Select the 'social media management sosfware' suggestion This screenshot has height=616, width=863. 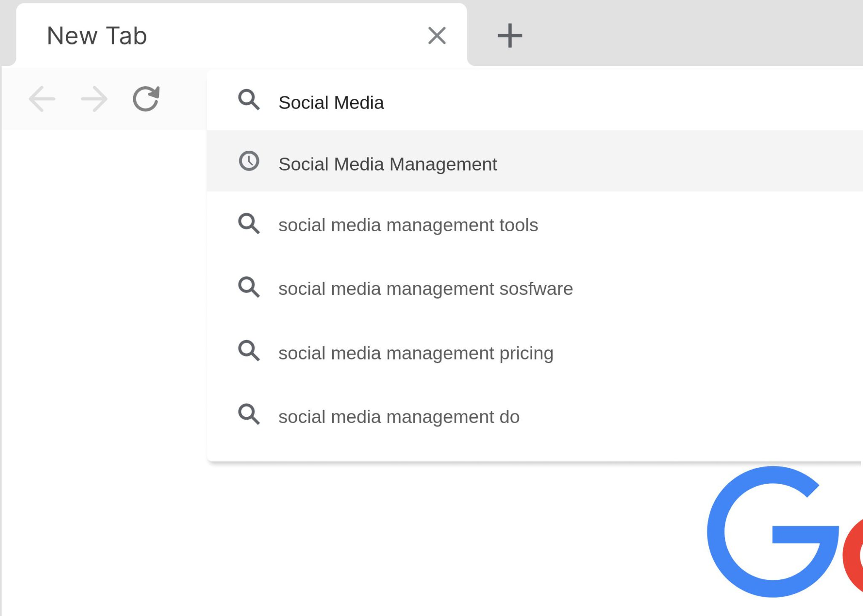pyautogui.click(x=426, y=289)
